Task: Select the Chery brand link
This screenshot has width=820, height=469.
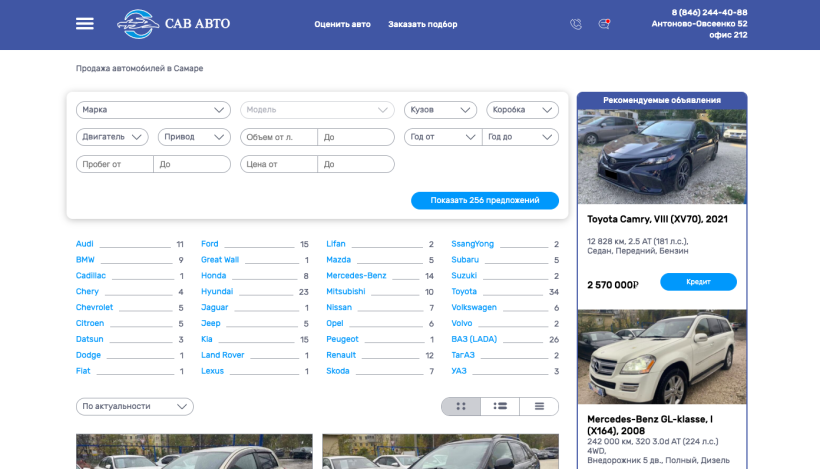Action: [87, 291]
